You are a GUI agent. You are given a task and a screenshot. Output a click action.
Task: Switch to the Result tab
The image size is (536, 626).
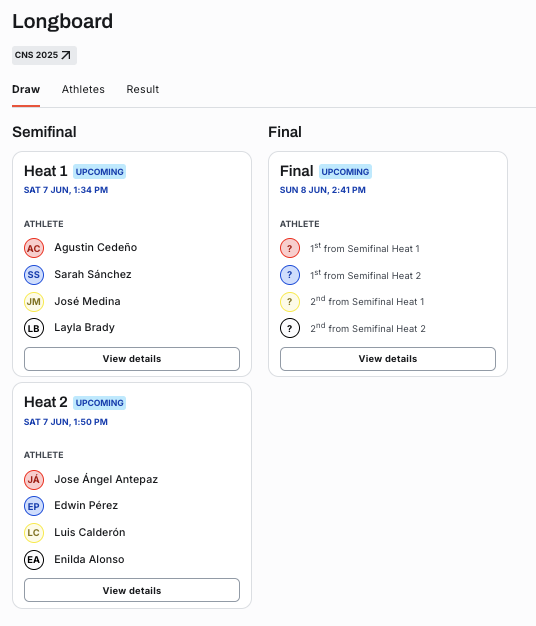(142, 89)
